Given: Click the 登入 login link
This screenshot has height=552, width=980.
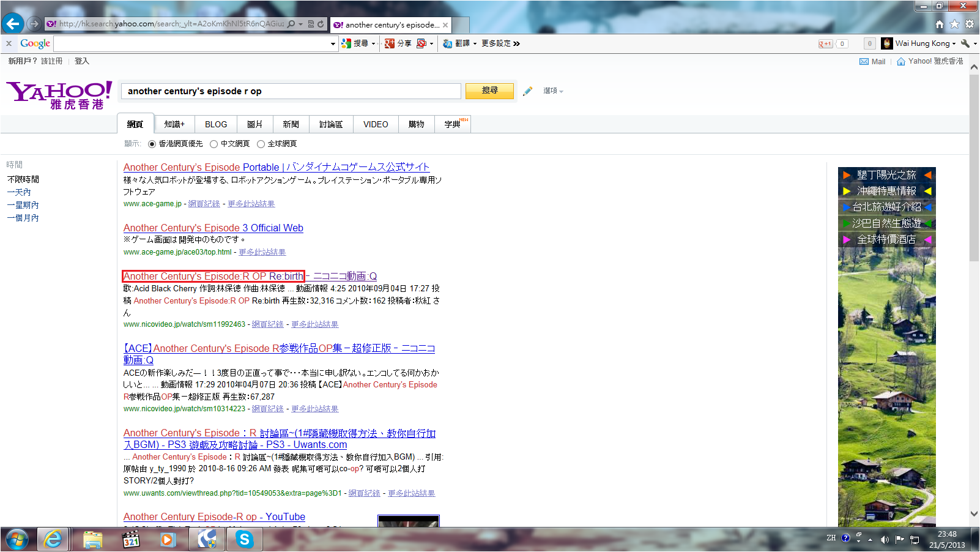Looking at the screenshot, I should [82, 61].
